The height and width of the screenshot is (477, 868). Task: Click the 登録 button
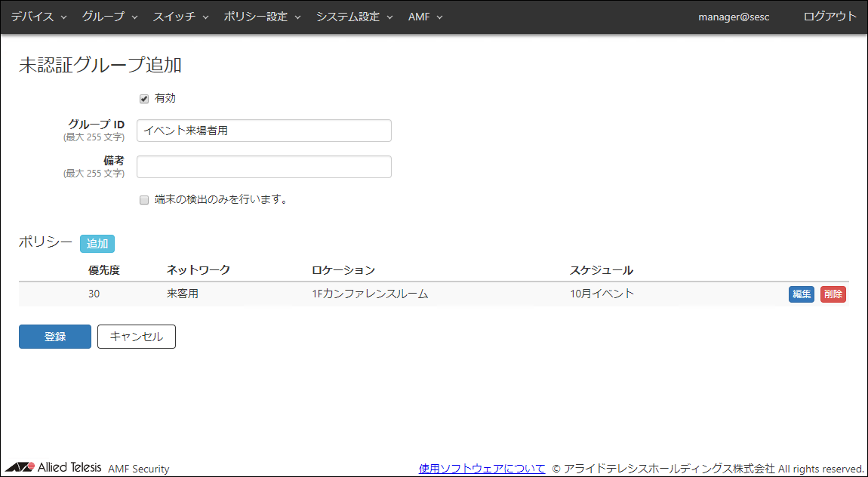pyautogui.click(x=55, y=337)
